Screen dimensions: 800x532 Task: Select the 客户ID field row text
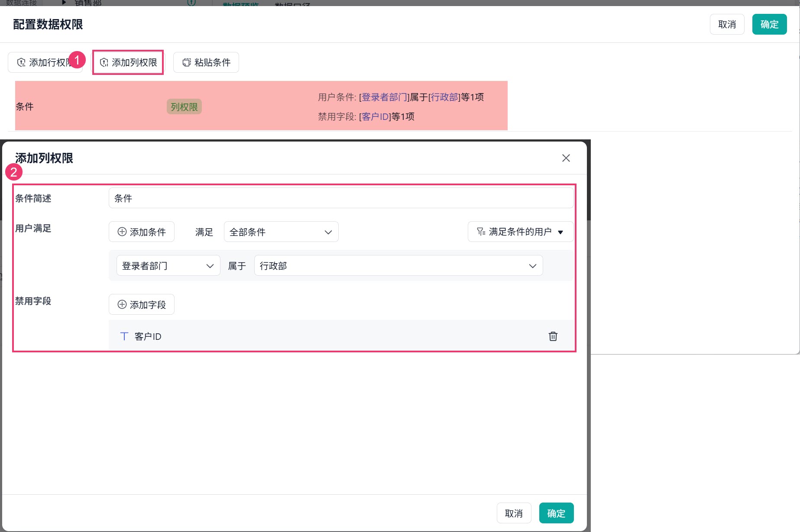click(x=148, y=336)
